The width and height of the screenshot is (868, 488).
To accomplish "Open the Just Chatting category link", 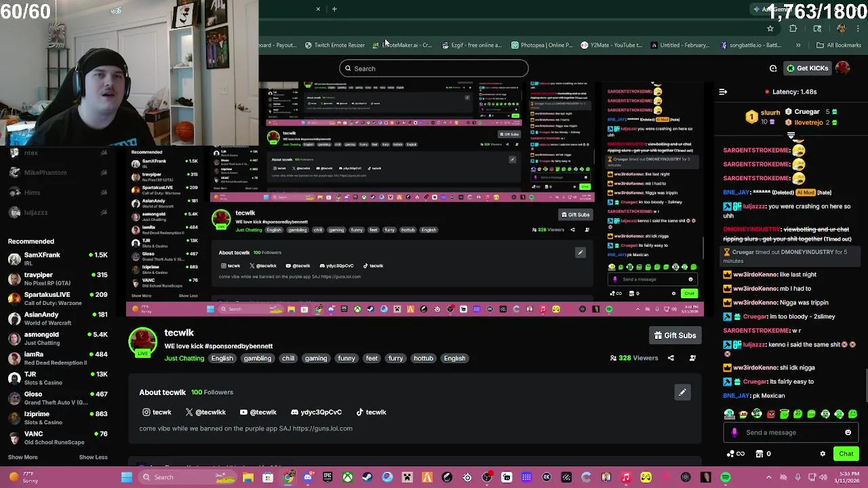I will tap(184, 359).
